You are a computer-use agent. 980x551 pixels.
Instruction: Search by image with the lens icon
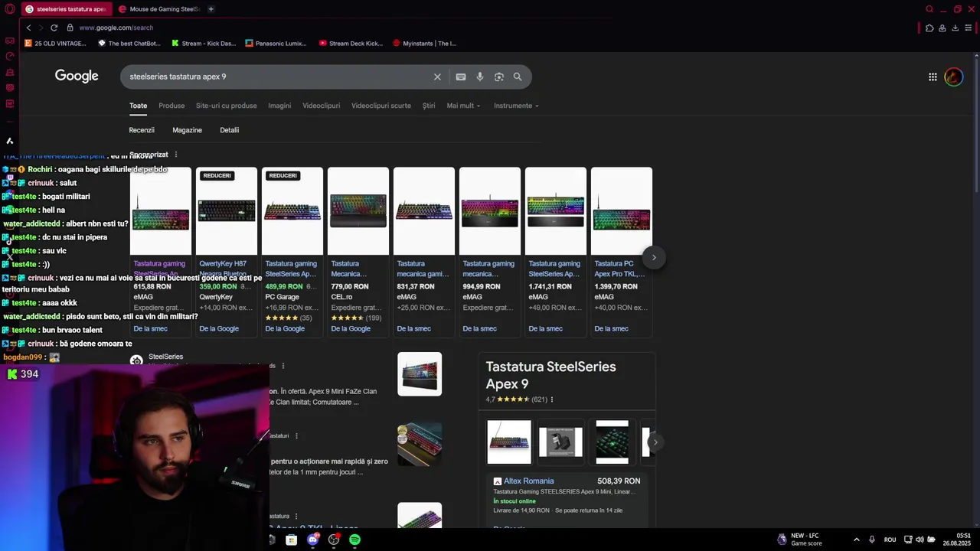coord(499,77)
